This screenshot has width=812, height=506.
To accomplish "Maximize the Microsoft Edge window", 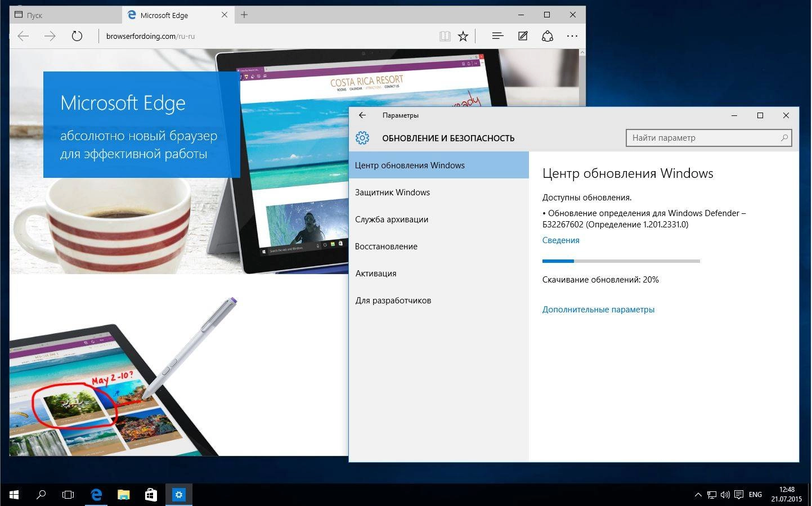I will pos(547,15).
